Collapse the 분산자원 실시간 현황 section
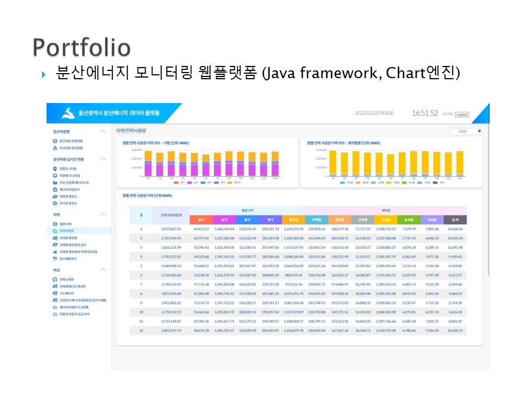This screenshot has width=532, height=399. pyautogui.click(x=103, y=159)
